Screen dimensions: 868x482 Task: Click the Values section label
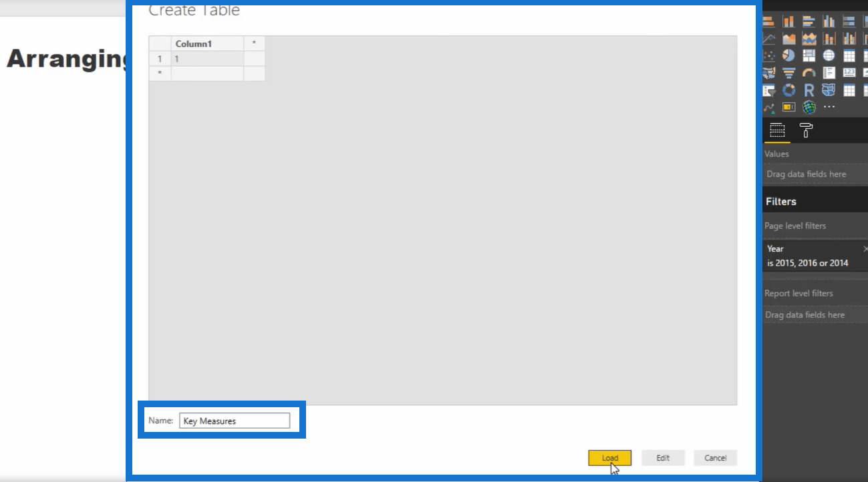(x=776, y=154)
